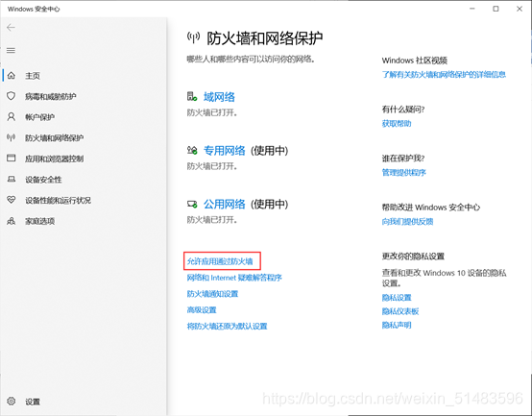Open the 域网络 link

219,97
